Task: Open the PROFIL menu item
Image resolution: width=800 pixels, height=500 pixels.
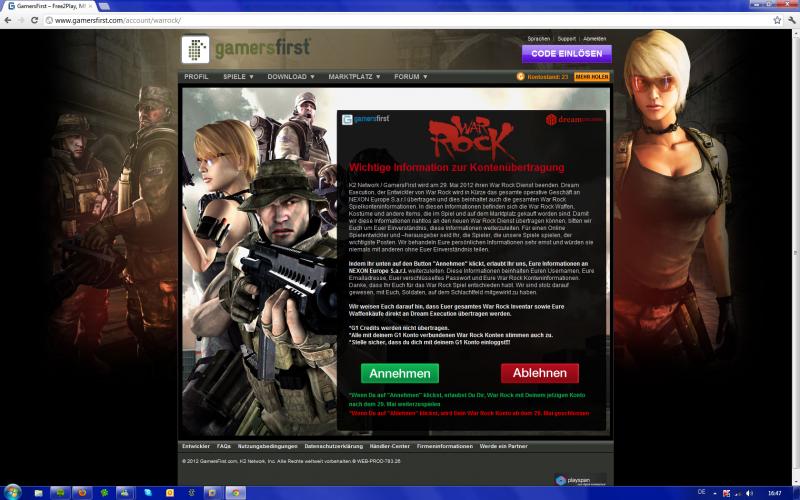Action: pos(196,76)
